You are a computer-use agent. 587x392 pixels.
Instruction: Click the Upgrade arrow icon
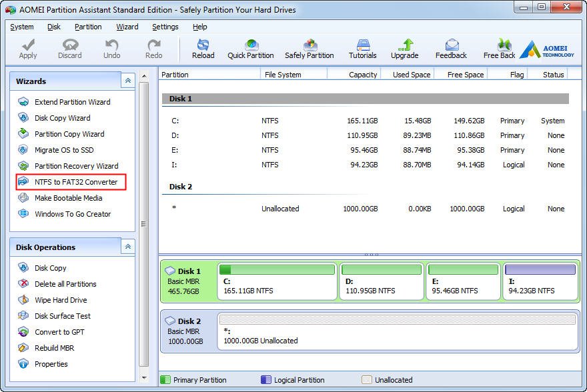404,49
